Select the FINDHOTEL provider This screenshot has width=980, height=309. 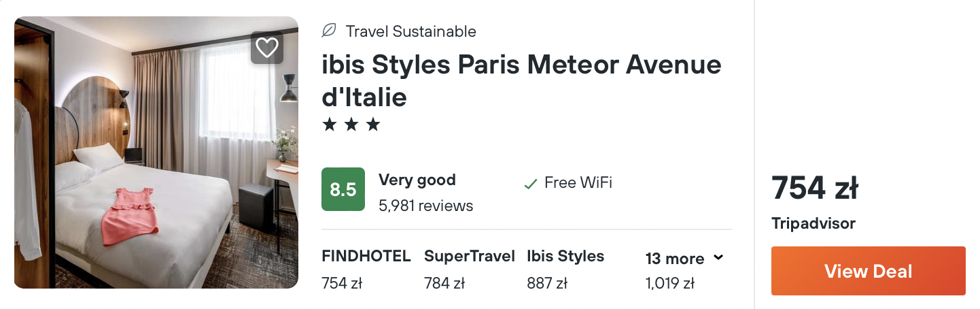(366, 257)
